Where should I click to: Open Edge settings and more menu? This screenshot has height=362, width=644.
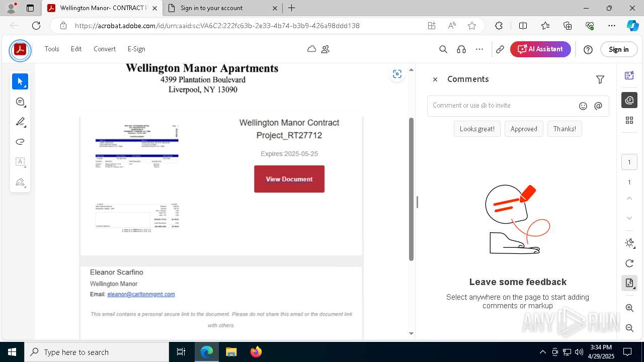[612, 26]
